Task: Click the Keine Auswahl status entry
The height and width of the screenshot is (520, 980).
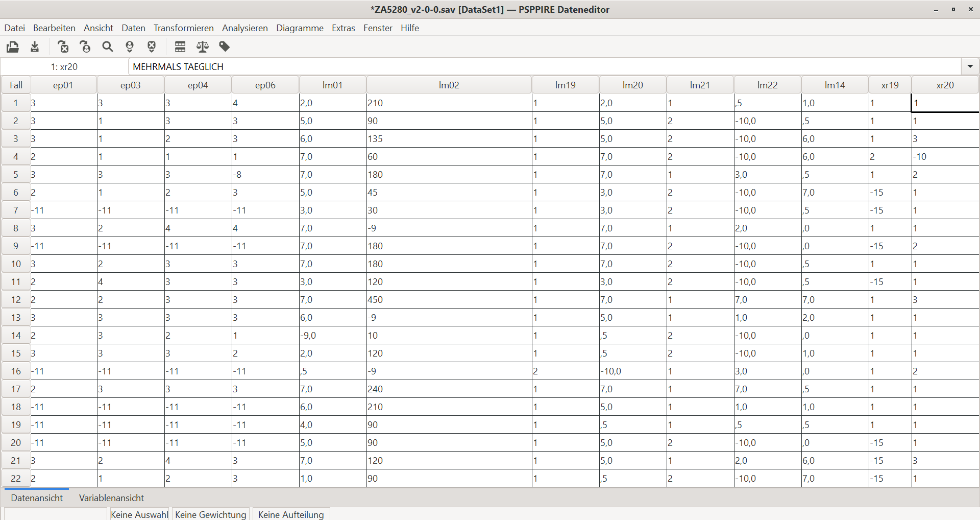Action: [139, 514]
